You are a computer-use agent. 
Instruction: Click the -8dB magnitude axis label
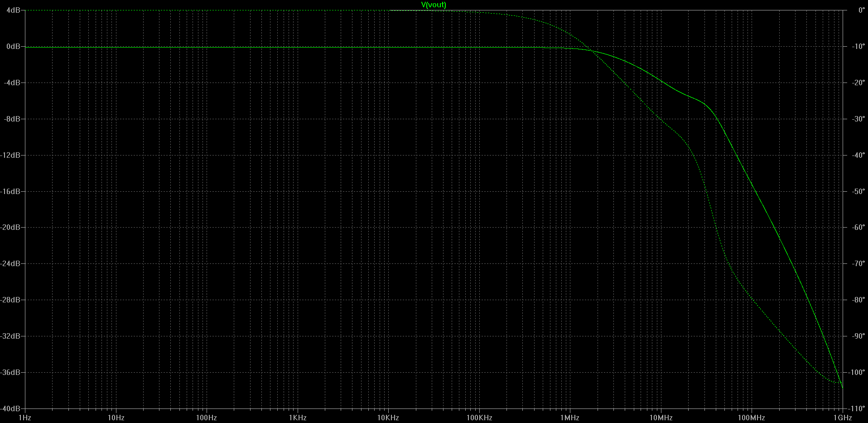12,119
